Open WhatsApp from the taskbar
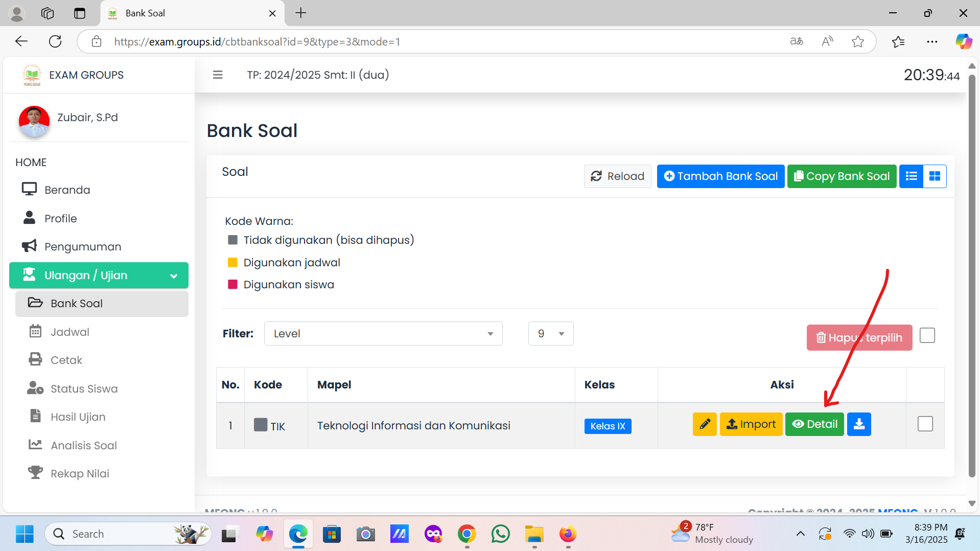 pyautogui.click(x=500, y=534)
